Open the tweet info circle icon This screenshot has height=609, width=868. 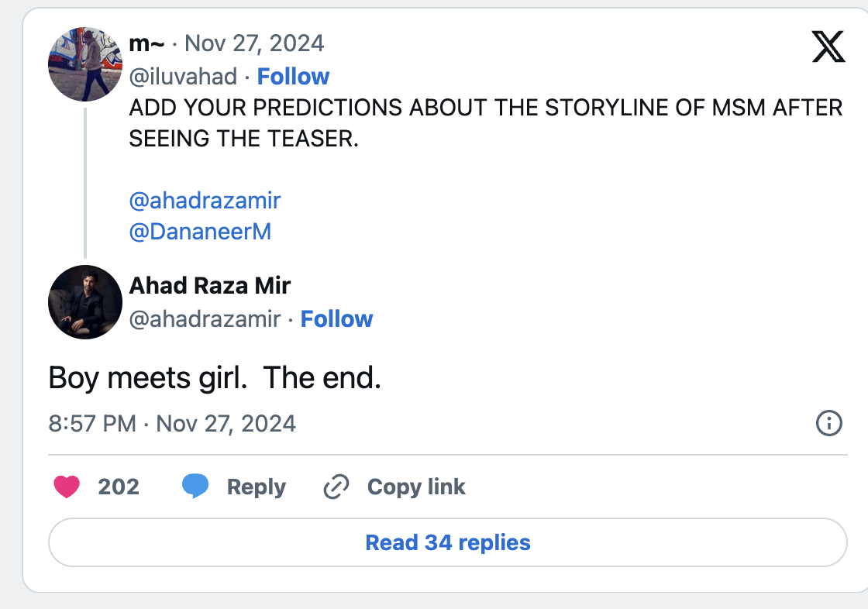[829, 423]
